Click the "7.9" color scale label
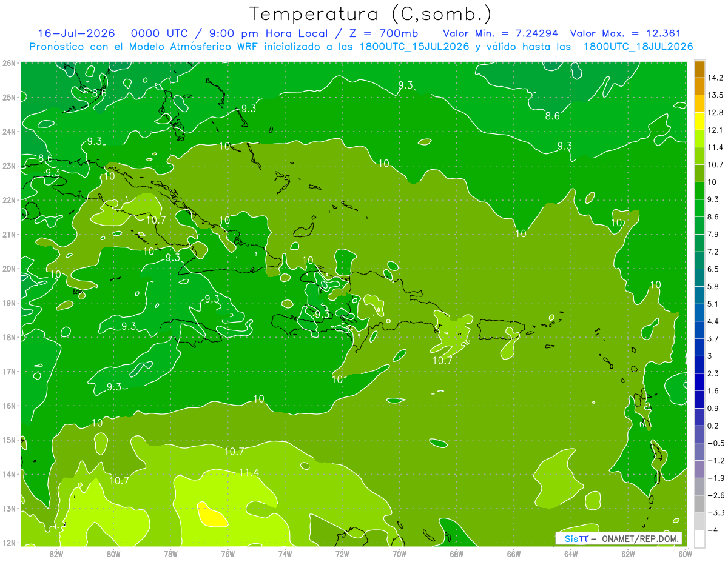This screenshot has height=562, width=728. 712,234
